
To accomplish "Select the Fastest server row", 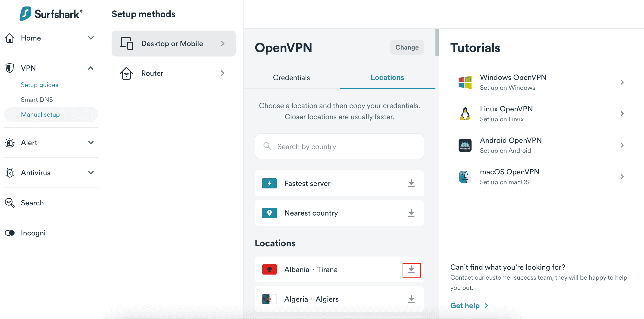I will (339, 183).
